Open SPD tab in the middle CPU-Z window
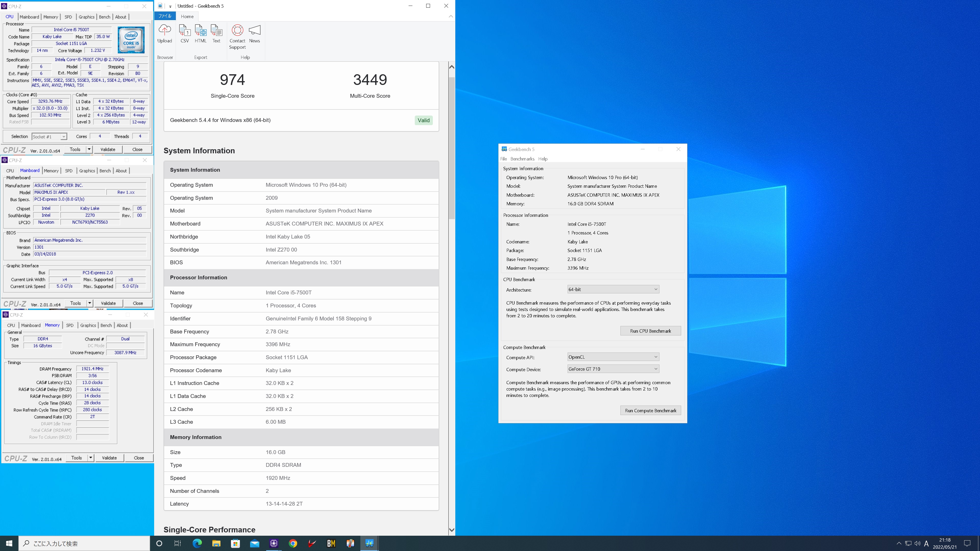The height and width of the screenshot is (551, 980). 68,171
